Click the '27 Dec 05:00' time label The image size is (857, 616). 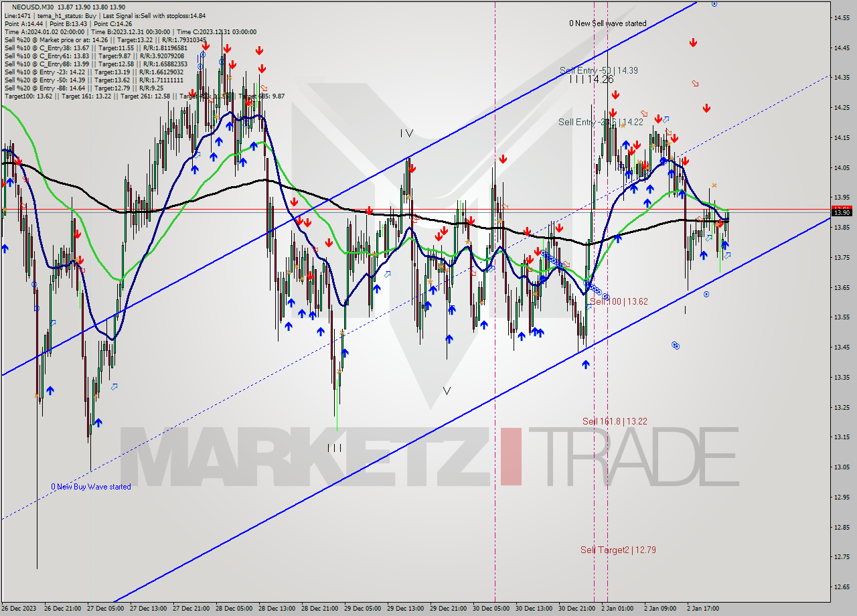(105, 609)
